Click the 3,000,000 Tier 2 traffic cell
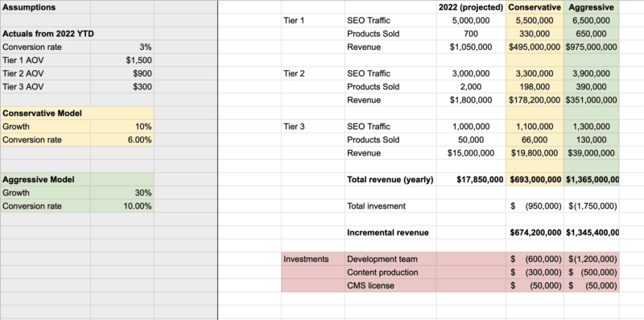 (x=471, y=73)
